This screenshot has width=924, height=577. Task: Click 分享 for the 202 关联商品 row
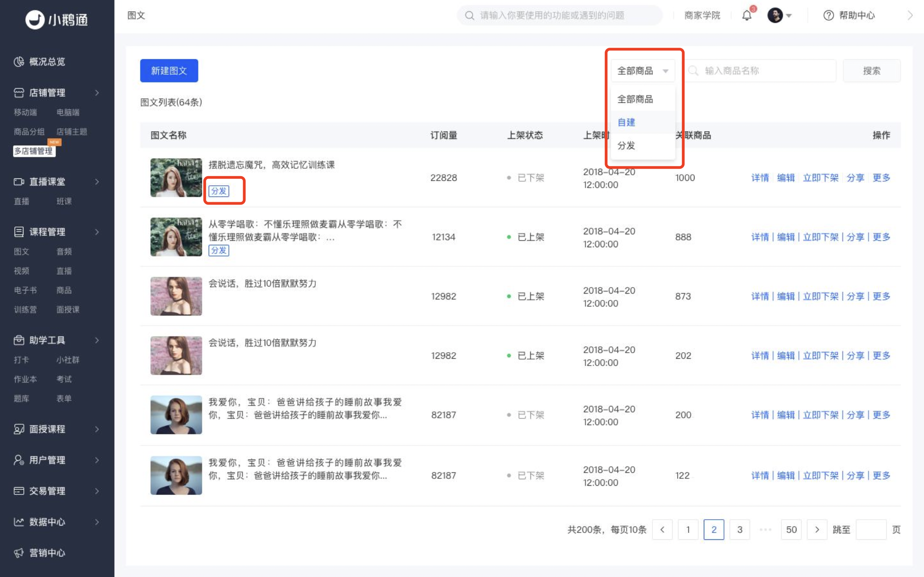tap(855, 355)
